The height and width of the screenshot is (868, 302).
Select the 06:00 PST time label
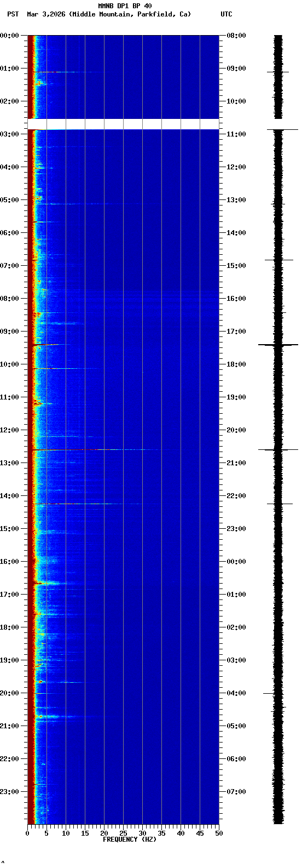coord(9,233)
